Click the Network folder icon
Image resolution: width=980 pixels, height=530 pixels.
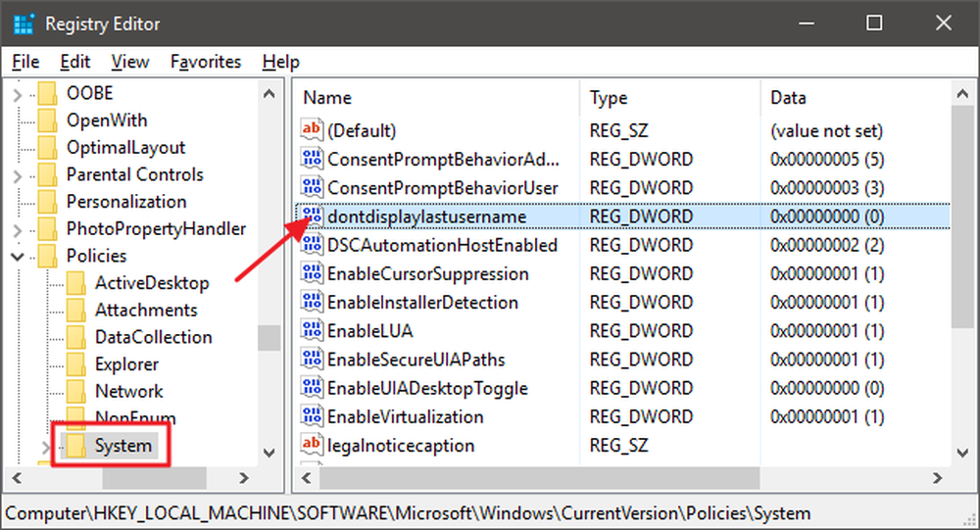(75, 391)
